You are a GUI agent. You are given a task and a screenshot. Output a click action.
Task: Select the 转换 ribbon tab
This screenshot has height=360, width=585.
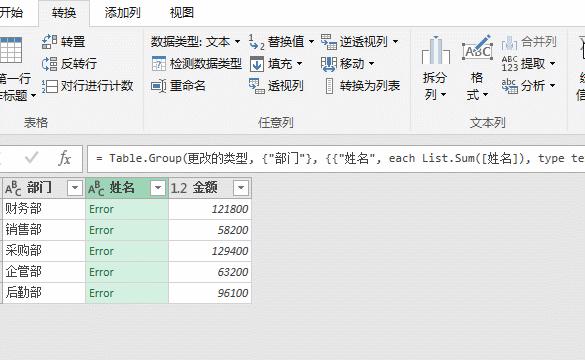click(64, 13)
